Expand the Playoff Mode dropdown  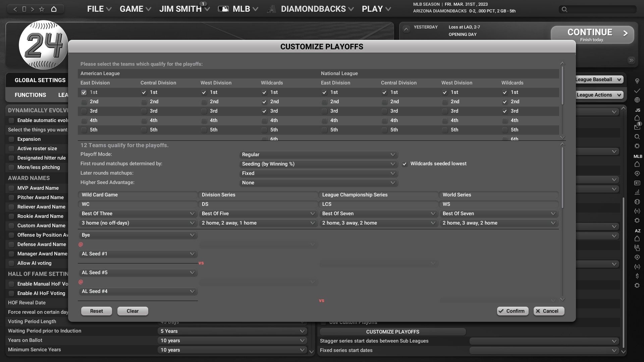391,154
